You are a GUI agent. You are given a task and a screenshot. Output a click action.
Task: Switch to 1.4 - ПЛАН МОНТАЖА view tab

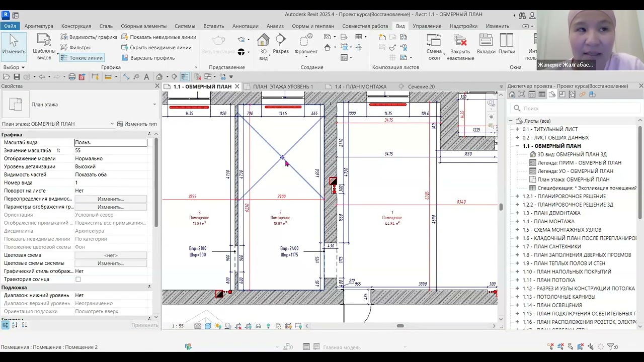360,86
